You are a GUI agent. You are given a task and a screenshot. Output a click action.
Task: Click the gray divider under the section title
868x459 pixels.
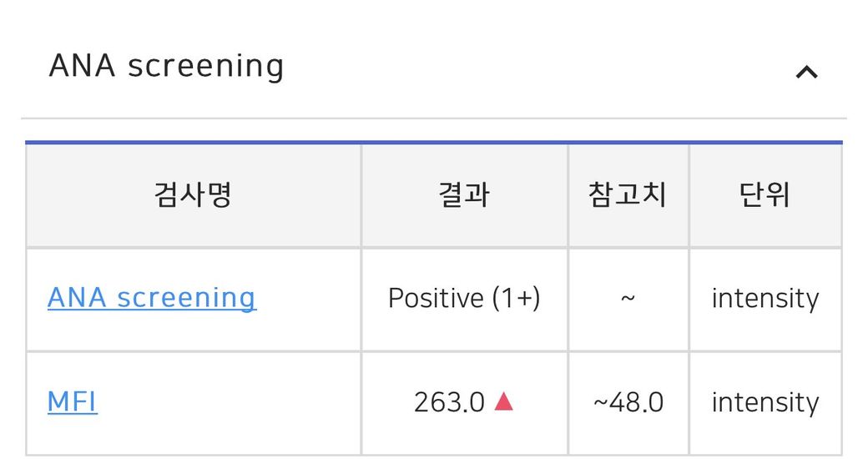434,119
